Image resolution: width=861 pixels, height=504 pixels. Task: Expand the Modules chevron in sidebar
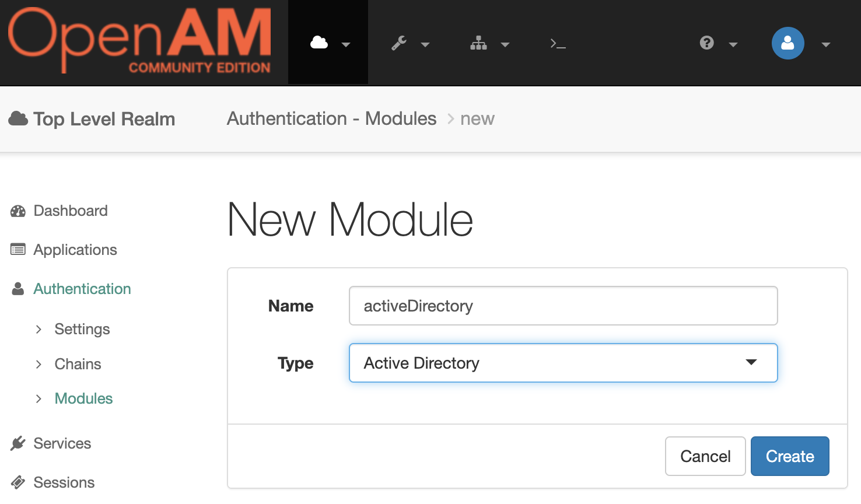click(x=38, y=399)
